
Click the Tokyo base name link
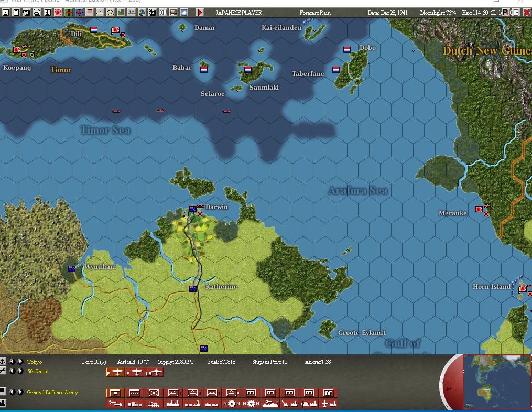click(x=35, y=362)
